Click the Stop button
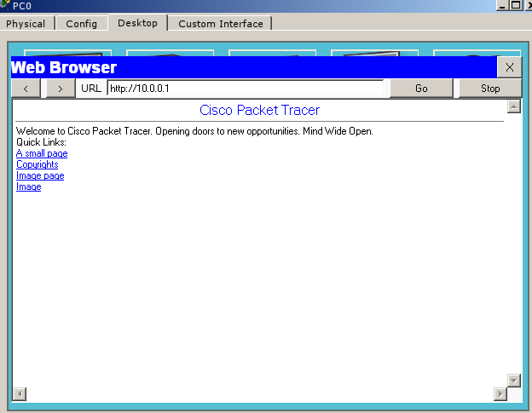The width and height of the screenshot is (532, 413). (490, 89)
